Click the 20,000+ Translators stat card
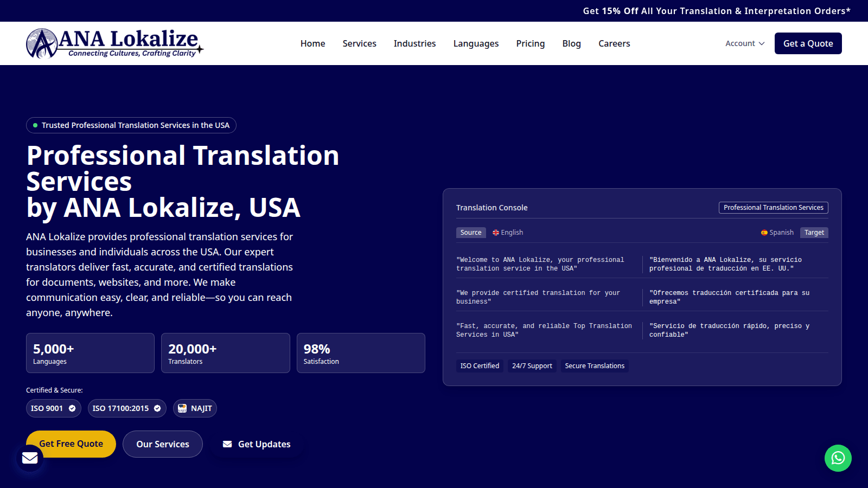Viewport: 868px width, 488px height. (x=226, y=353)
